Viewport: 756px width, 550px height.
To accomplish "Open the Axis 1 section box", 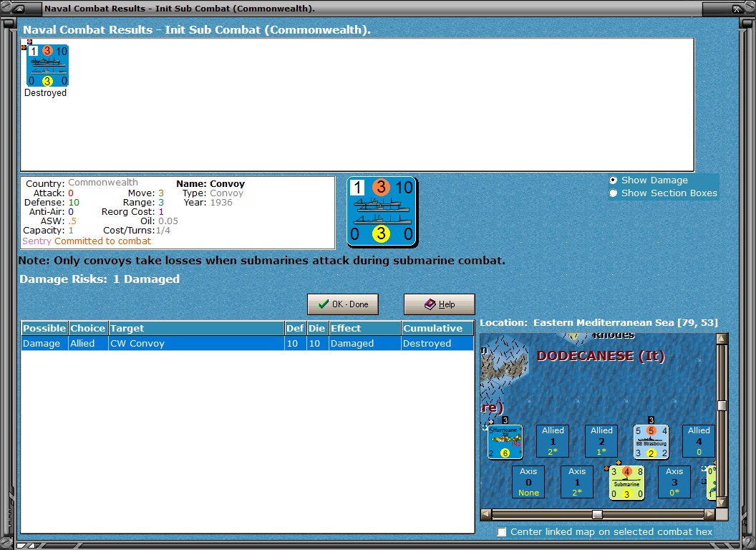I will click(576, 482).
